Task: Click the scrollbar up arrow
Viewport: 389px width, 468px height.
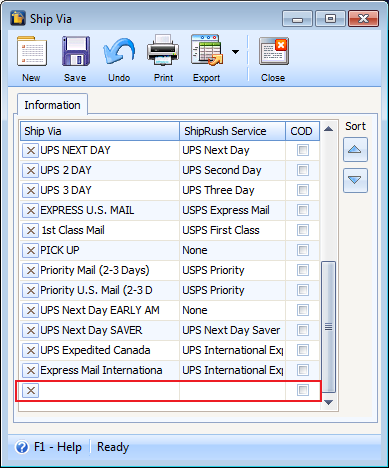Action: 329,129
